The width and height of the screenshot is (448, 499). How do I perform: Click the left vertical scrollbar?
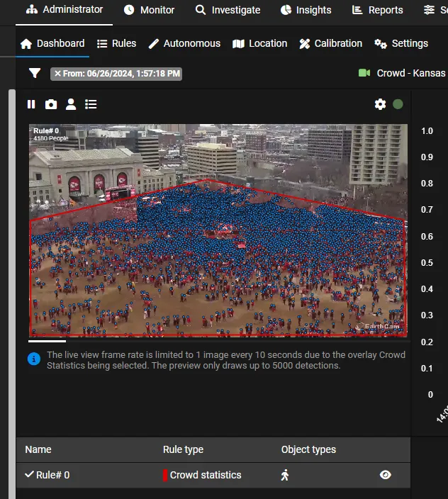pyautogui.click(x=12, y=293)
